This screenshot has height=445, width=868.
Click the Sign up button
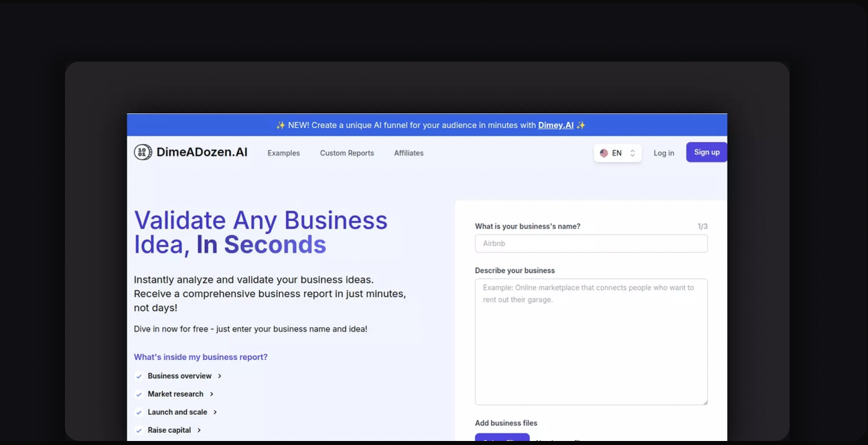707,152
